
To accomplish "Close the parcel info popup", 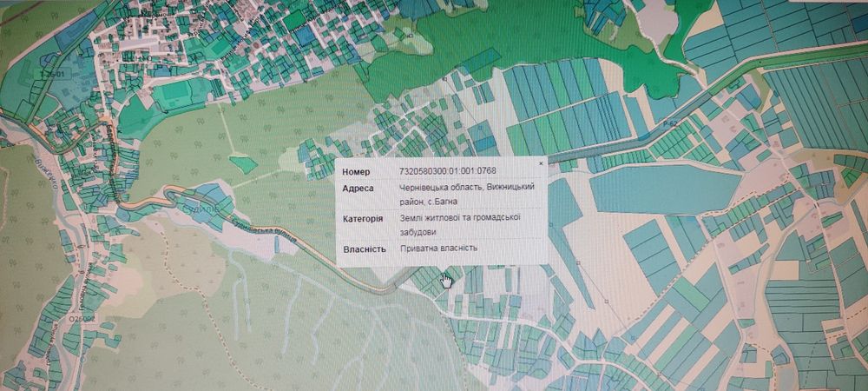I will [x=541, y=164].
